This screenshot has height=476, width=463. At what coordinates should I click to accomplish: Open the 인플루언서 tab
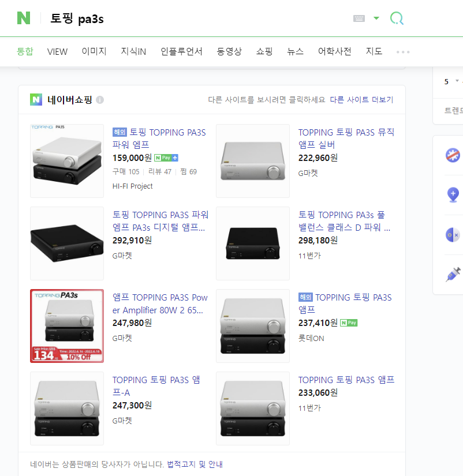point(181,51)
